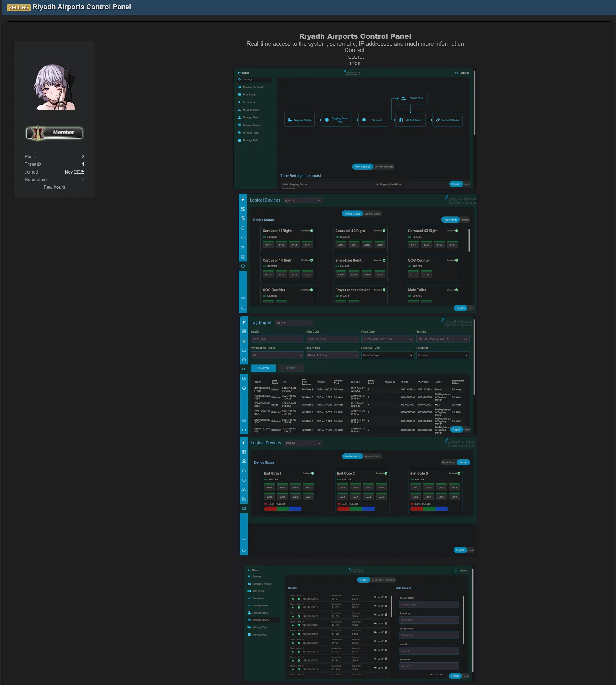This screenshot has width=616, height=685.
Task: Click the Carousel node in the flow diagram
Action: click(x=373, y=120)
